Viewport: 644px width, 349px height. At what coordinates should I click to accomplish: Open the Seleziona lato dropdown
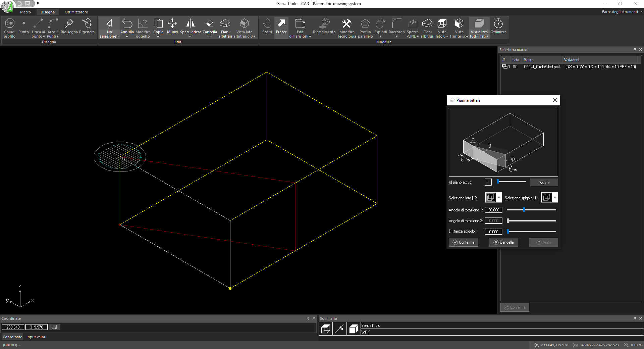click(499, 198)
